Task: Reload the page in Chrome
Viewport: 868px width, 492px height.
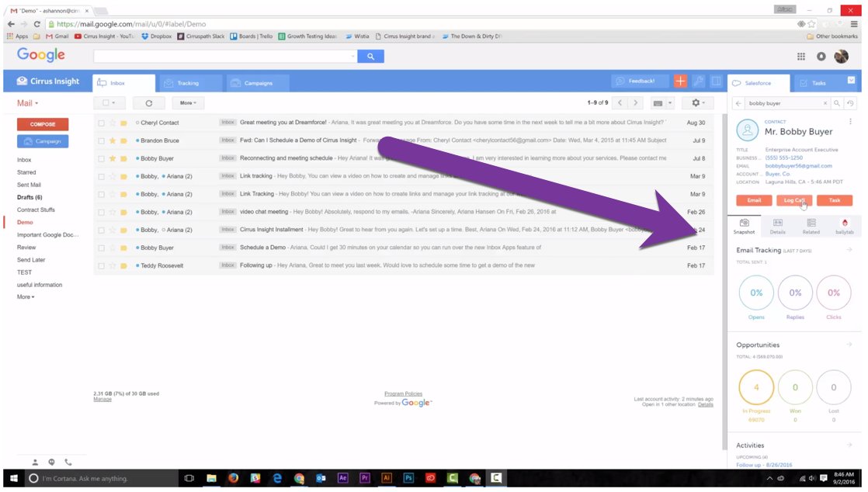Action: (x=37, y=24)
